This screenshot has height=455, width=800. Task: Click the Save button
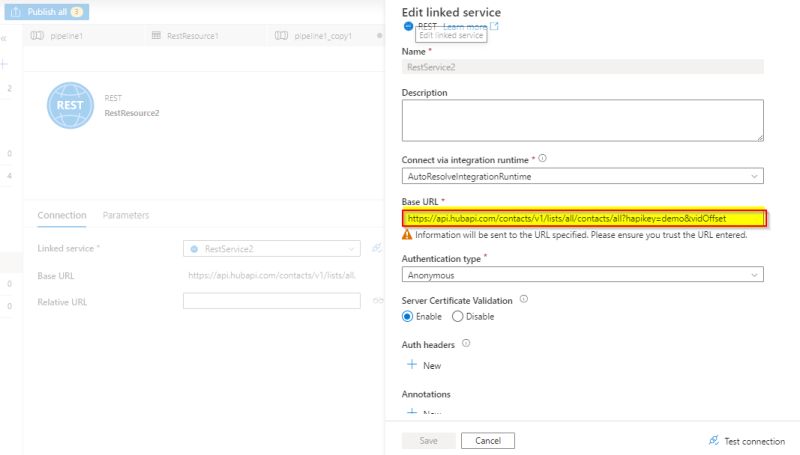click(x=428, y=441)
